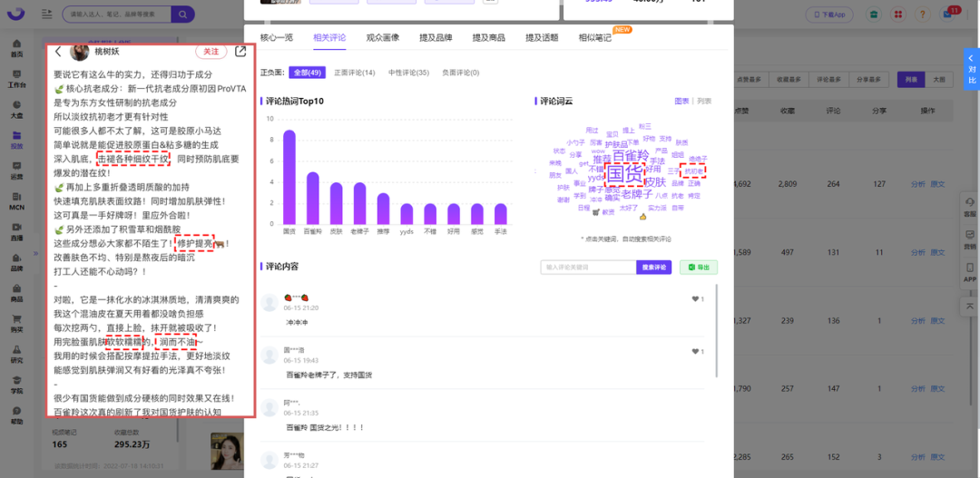Open the orange question mark help icon
This screenshot has width=980, height=478.
[922, 14]
